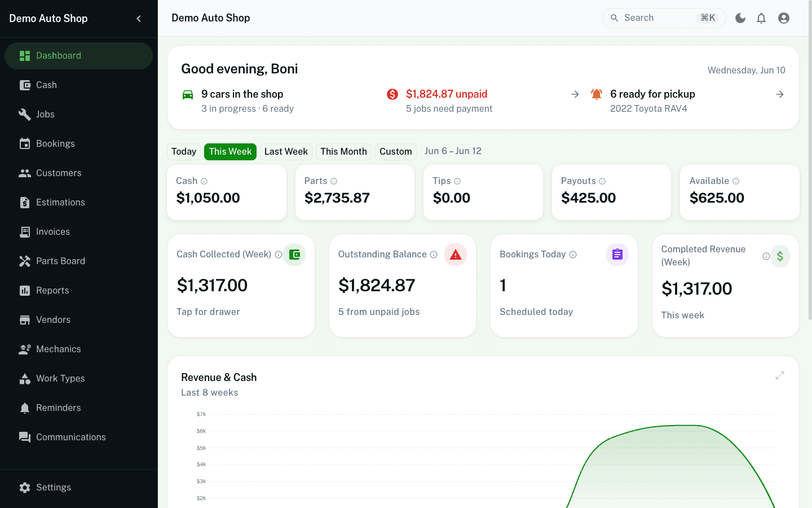Click the info icon beside Tips

click(x=457, y=181)
